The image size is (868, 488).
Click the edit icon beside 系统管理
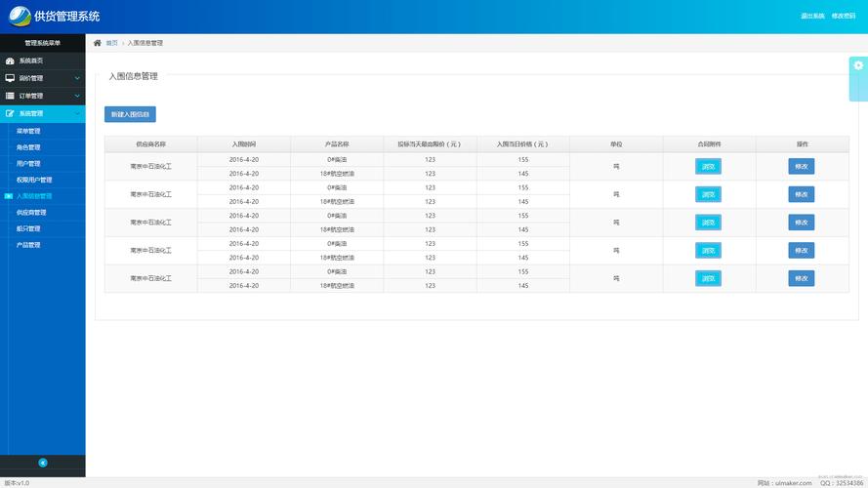point(10,113)
